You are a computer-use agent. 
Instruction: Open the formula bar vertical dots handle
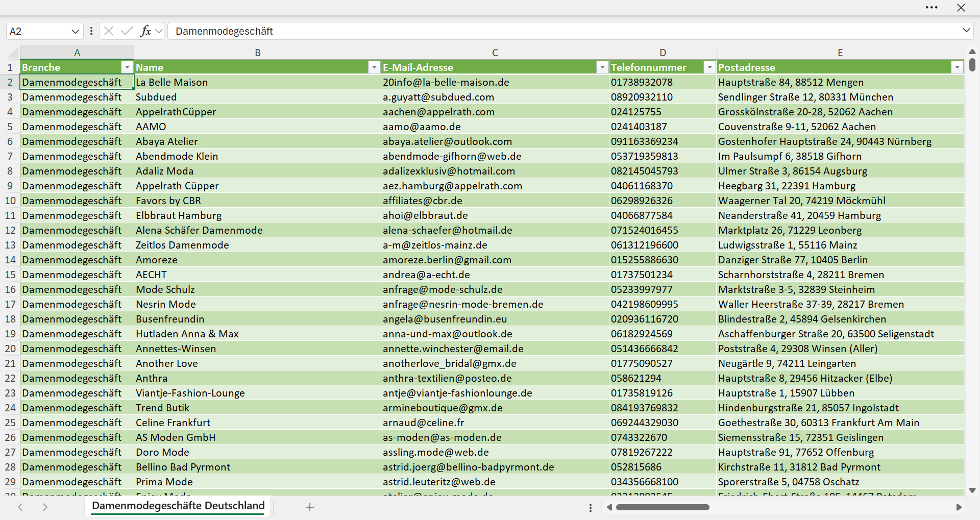pos(91,31)
